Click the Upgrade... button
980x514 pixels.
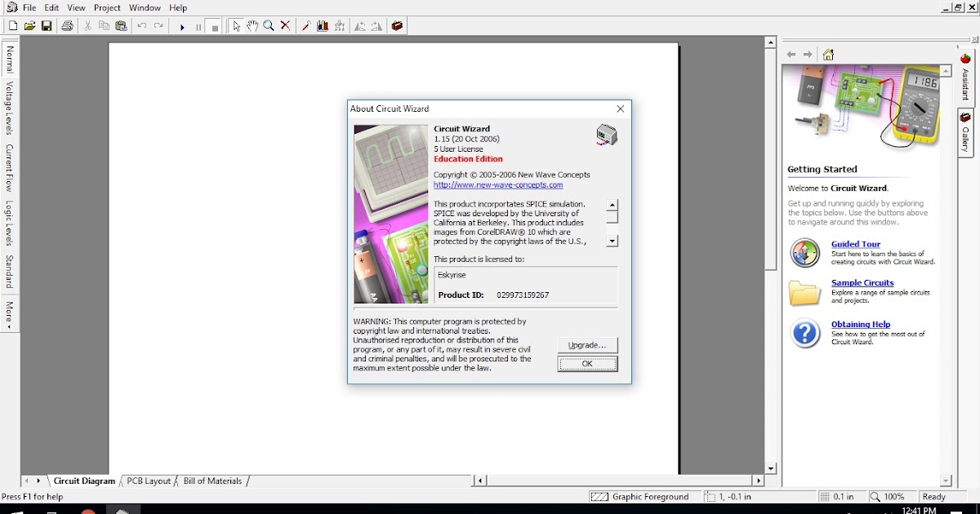pos(587,345)
